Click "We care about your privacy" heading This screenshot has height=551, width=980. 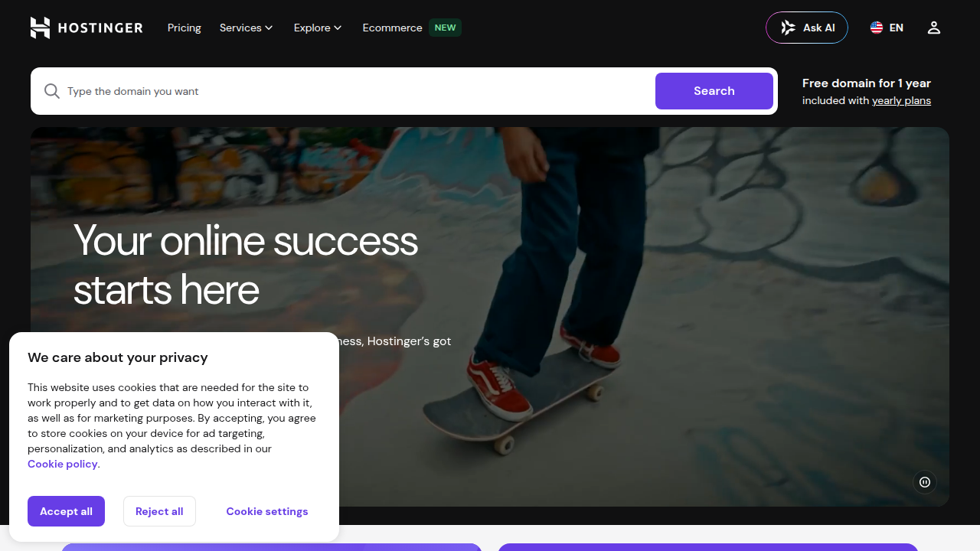[118, 357]
